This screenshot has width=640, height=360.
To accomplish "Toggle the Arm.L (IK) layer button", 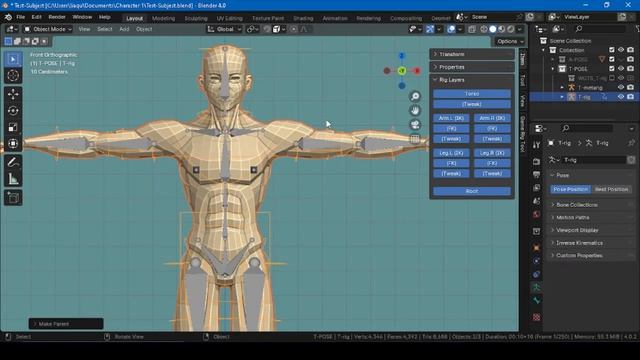I will click(451, 118).
